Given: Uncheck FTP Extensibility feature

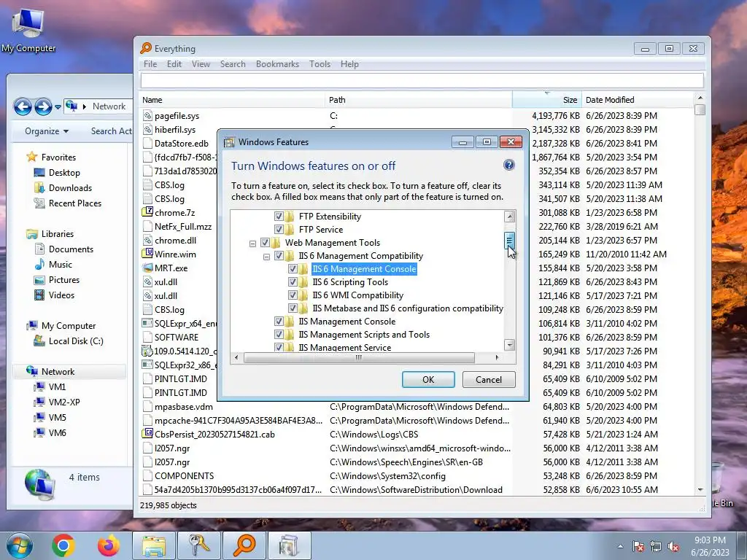Looking at the screenshot, I should pos(279,216).
